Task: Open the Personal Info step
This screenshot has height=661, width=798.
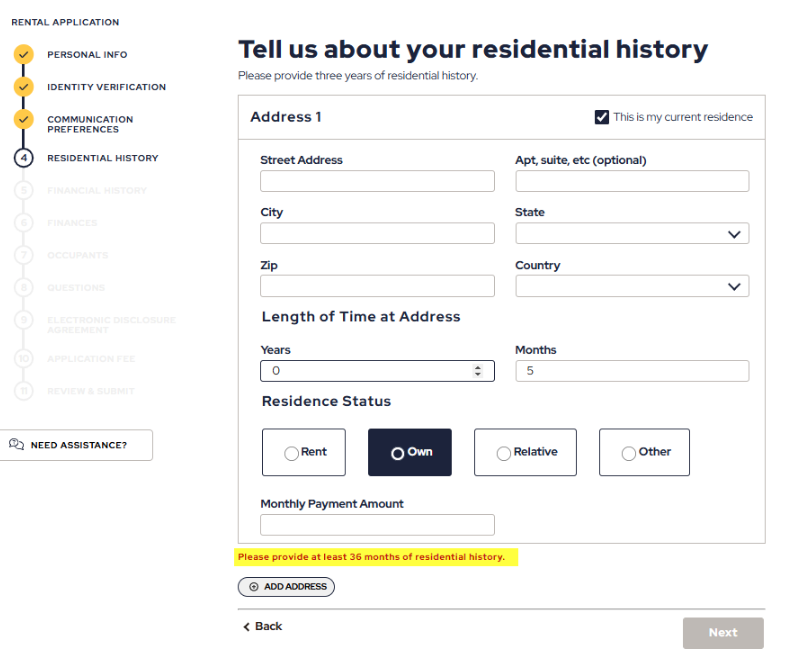Action: point(88,54)
